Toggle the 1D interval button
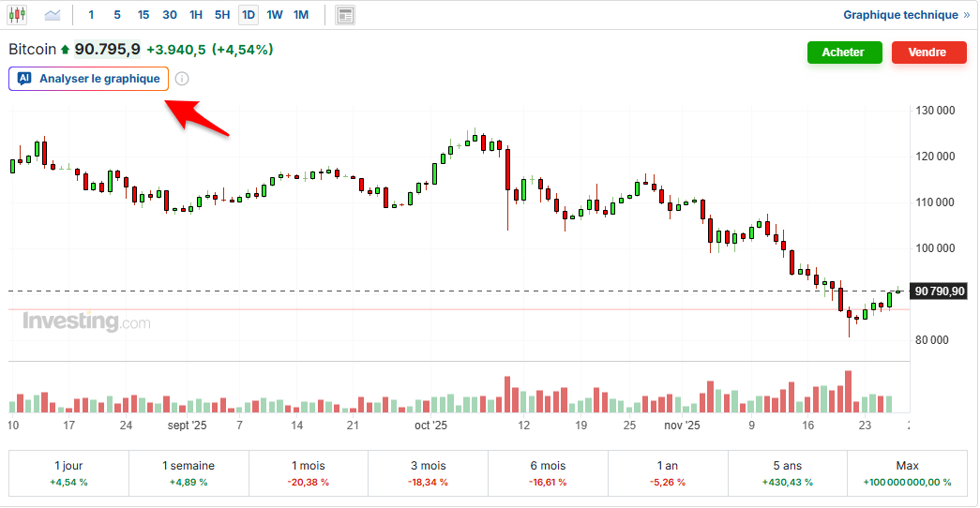Image resolution: width=980 pixels, height=508 pixels. tap(248, 15)
